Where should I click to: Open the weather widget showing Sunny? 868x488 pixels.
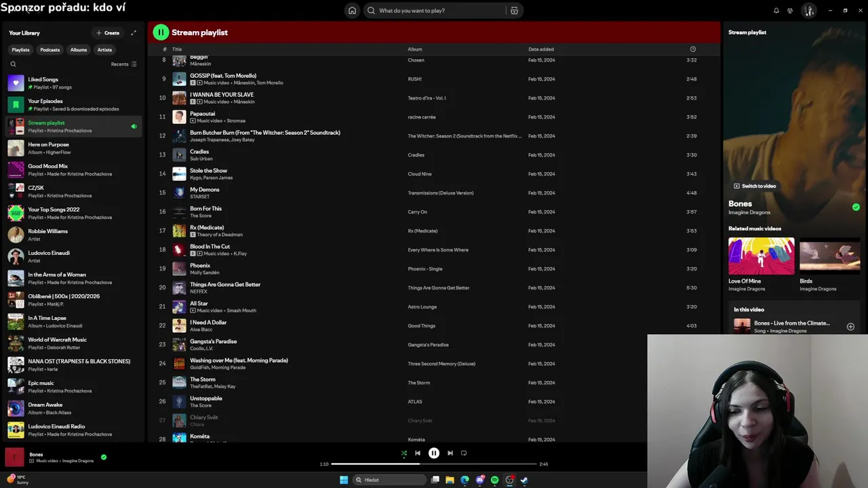16,480
